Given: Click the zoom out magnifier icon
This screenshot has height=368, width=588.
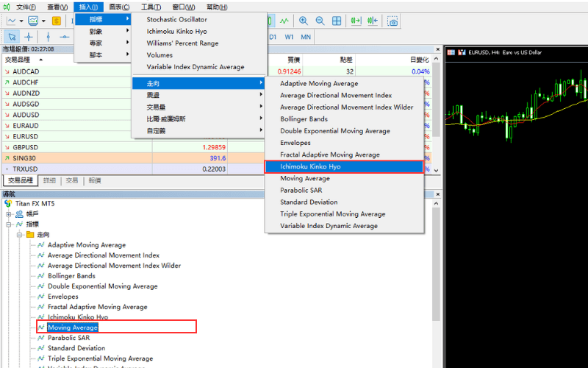Looking at the screenshot, I should coord(320,21).
